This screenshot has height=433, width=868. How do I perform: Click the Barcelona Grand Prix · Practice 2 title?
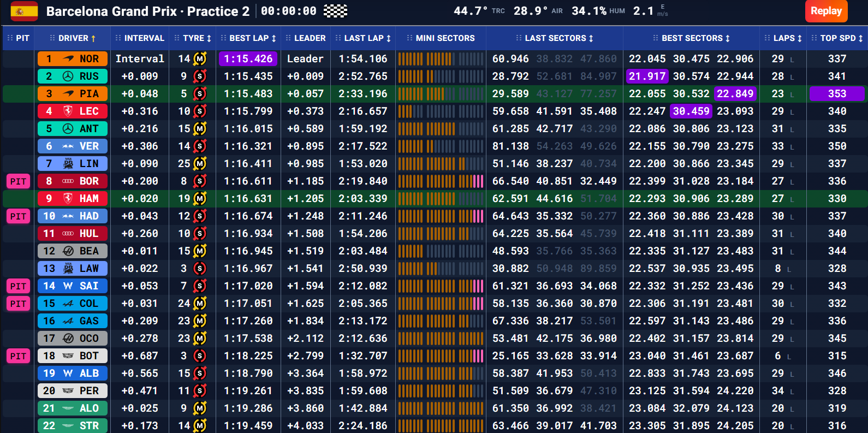148,11
